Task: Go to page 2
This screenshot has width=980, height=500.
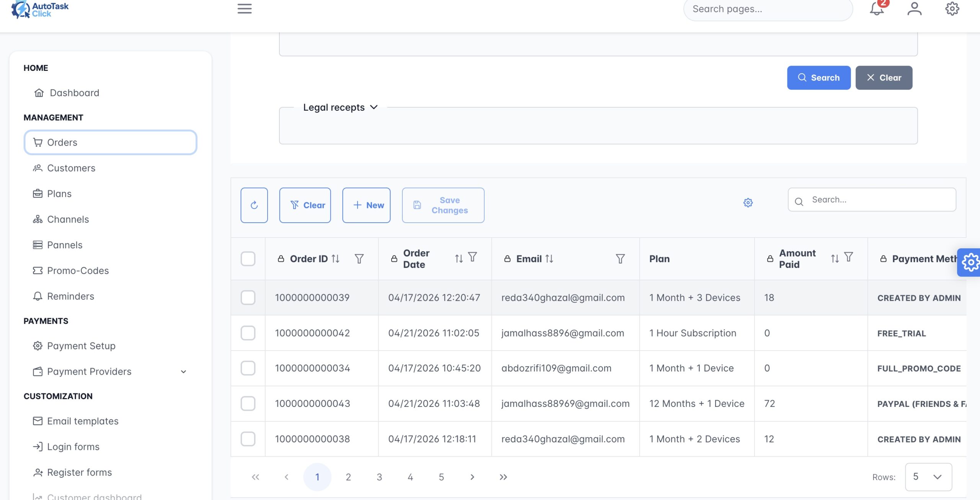Action: tap(348, 477)
